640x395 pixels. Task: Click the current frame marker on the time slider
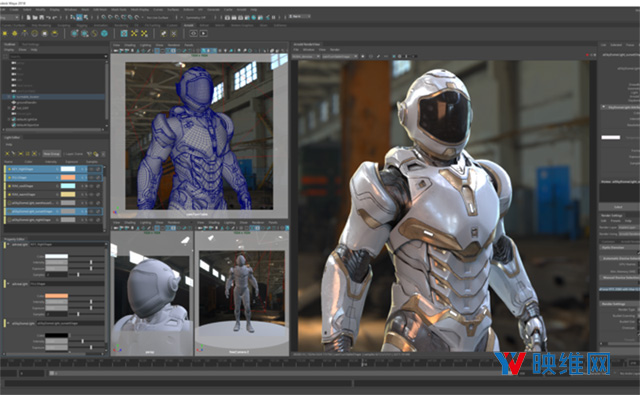[x=362, y=362]
